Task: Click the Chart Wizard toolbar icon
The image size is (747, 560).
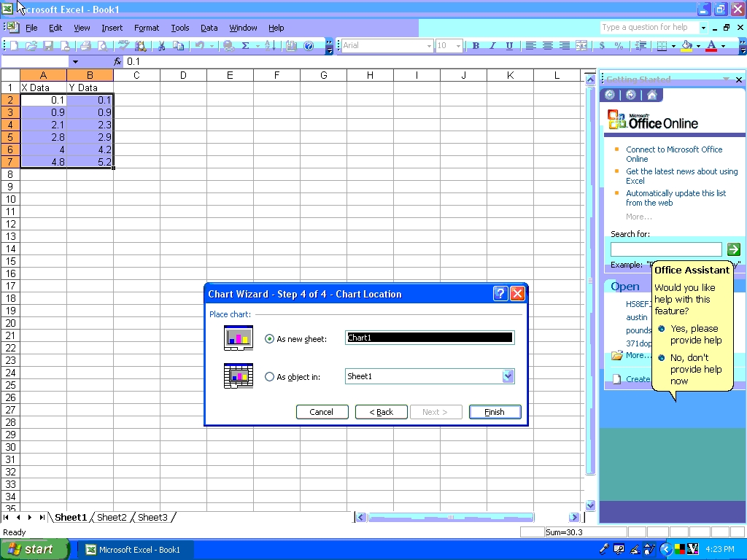Action: click(x=292, y=45)
